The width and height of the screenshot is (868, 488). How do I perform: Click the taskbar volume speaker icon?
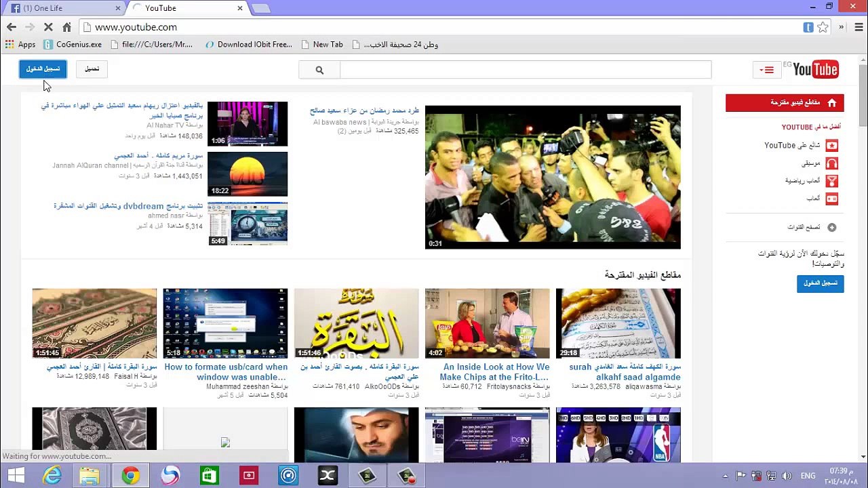tap(787, 476)
